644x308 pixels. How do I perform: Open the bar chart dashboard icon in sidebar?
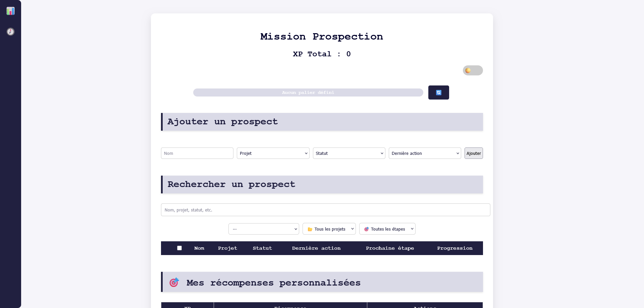[x=10, y=11]
